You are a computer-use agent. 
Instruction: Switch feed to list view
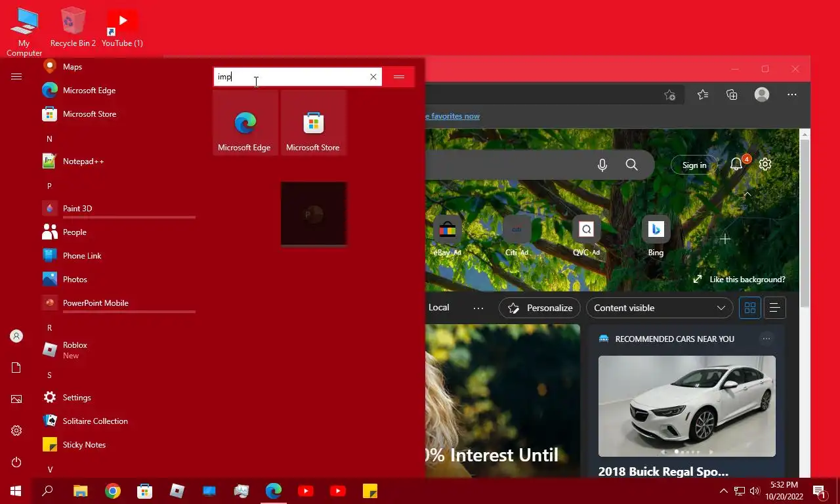pos(774,308)
